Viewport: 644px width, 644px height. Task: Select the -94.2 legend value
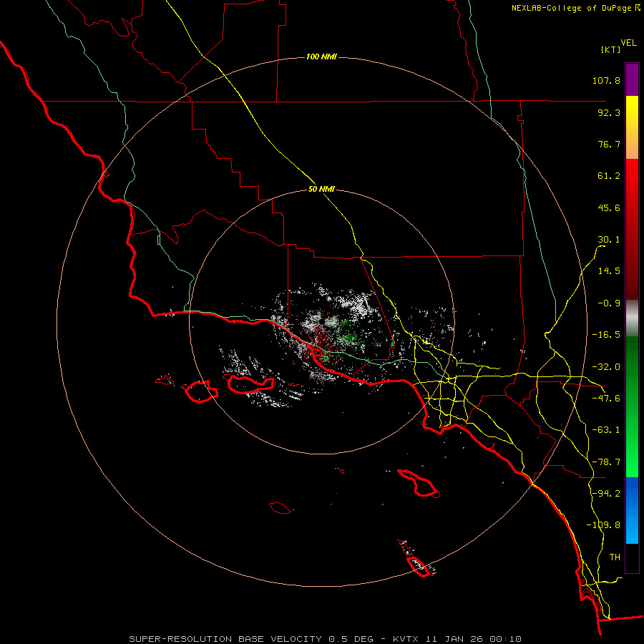606,493
